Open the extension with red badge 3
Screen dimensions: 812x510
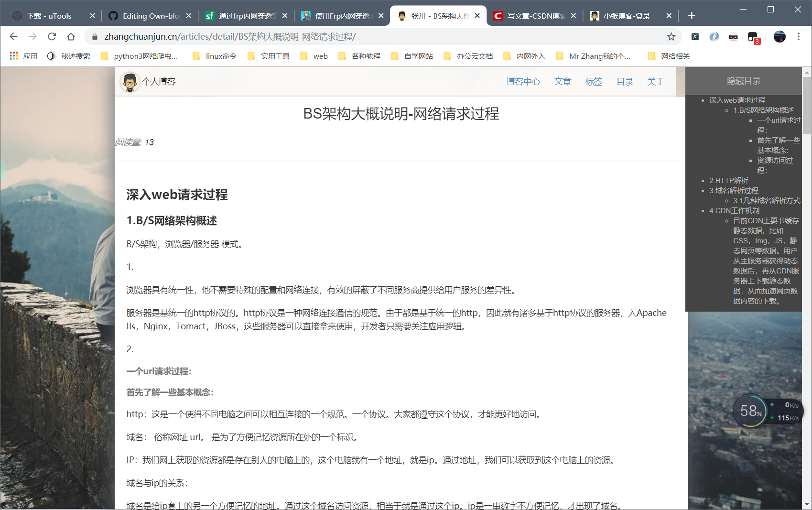click(753, 37)
